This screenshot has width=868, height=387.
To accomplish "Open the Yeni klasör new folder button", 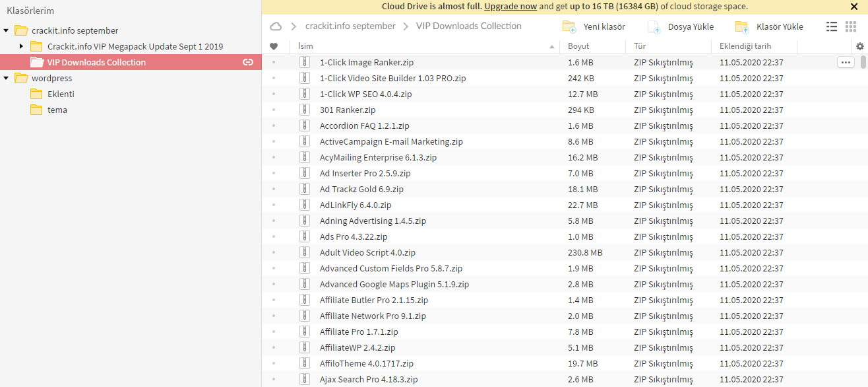I will (594, 26).
